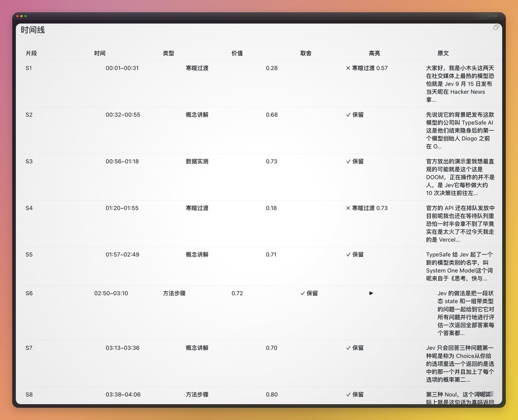Click the S3 transcript starting 官方放出的演示里
The image size is (518, 420).
click(460, 177)
